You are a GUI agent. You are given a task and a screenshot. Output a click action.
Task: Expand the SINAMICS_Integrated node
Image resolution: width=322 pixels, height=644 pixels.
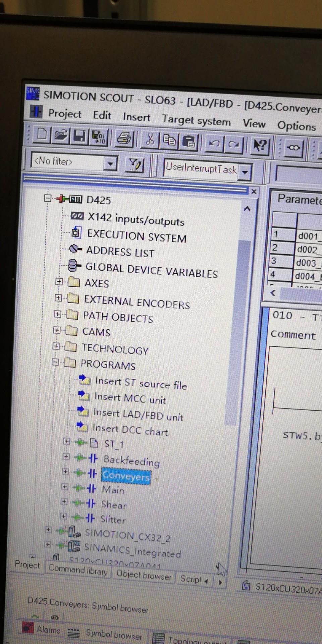(x=48, y=544)
